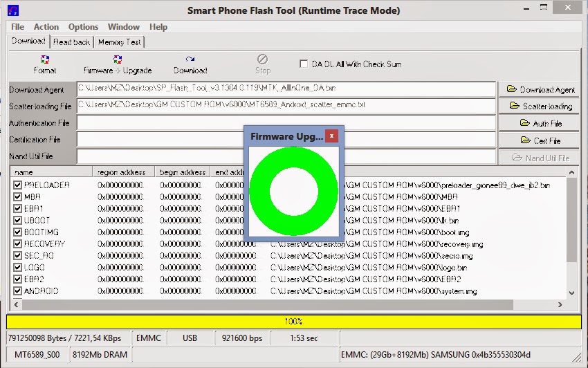Image resolution: width=588 pixels, height=368 pixels.
Task: Uncheck the PRELOADER partition
Action: 18,185
